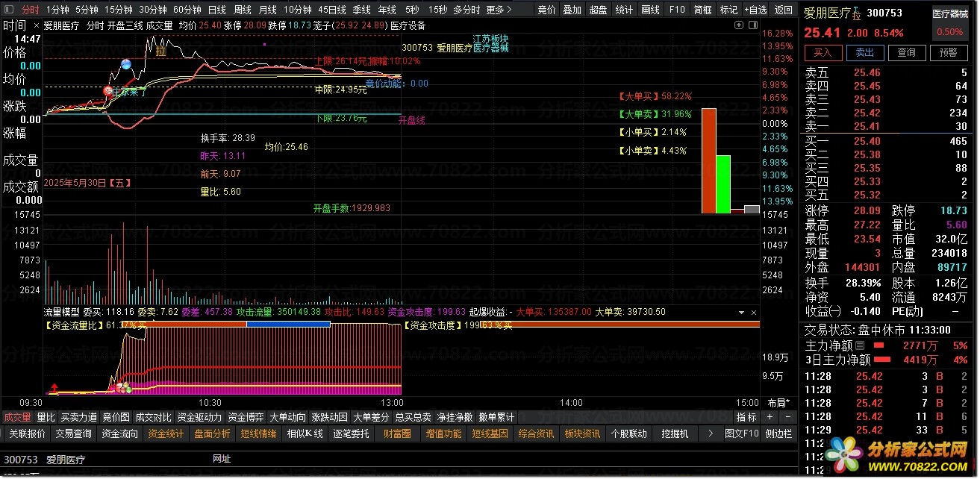Screen dimensions: 980x479
Task: Open the 医疗器械 sector box
Action: [950, 22]
